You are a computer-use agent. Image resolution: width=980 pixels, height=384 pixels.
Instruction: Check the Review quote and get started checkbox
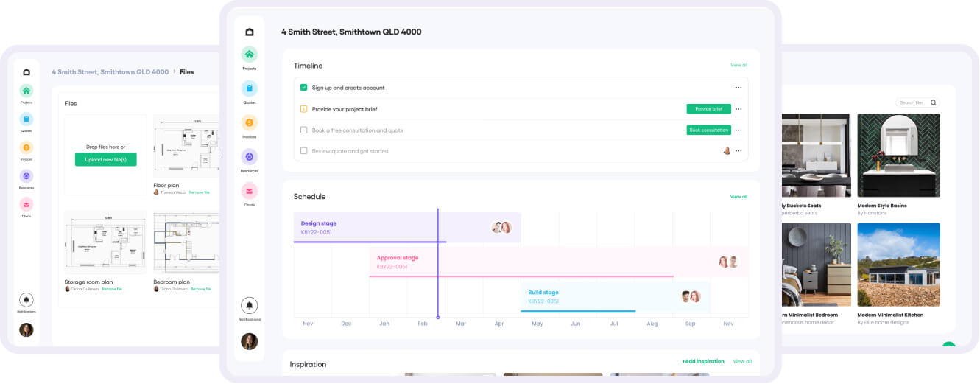(304, 151)
